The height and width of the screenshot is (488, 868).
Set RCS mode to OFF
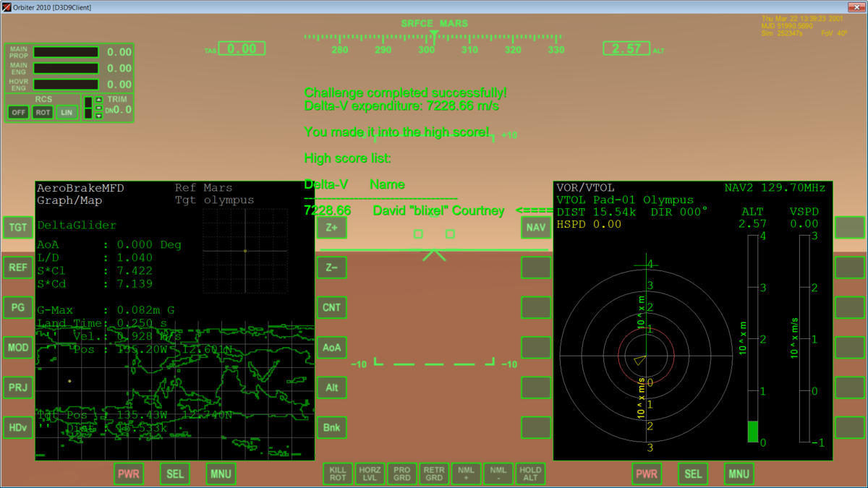click(x=19, y=112)
